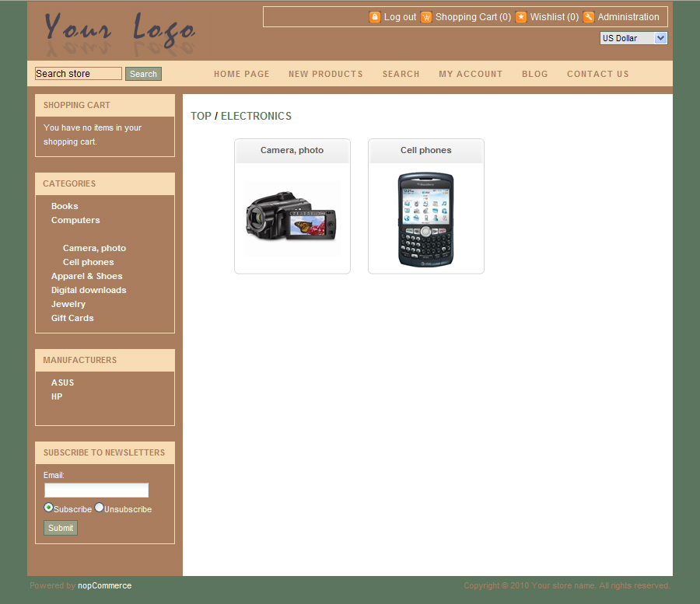
Task: Select Gift Cards category
Action: (72, 318)
